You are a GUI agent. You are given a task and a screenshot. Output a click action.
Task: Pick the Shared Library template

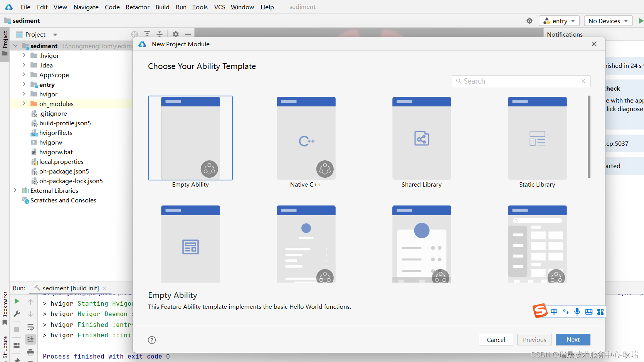422,138
